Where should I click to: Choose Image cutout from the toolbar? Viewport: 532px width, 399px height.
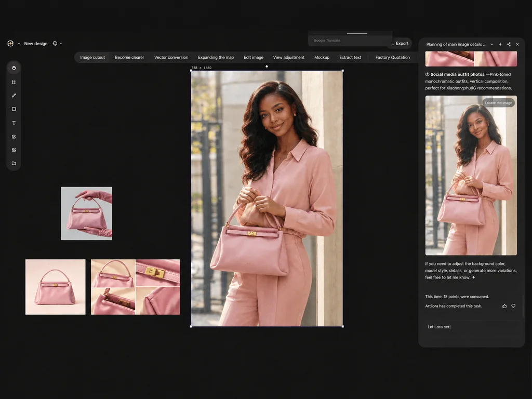point(92,57)
